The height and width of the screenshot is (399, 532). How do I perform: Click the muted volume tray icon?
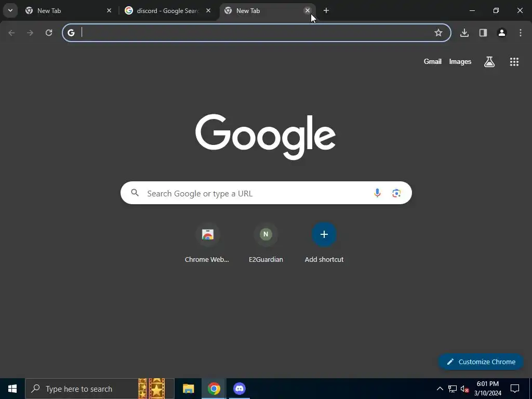(465, 389)
